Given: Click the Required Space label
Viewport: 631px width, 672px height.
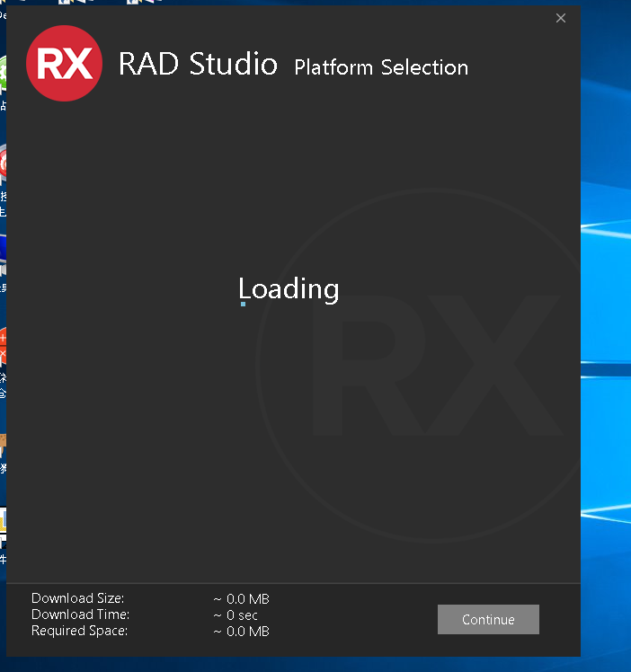Looking at the screenshot, I should [x=80, y=631].
